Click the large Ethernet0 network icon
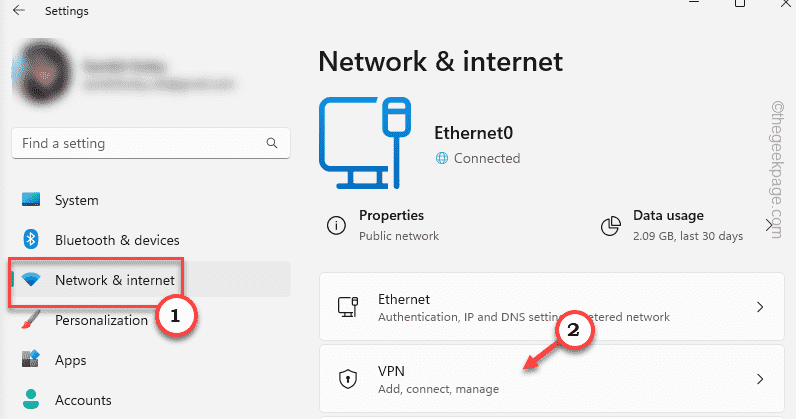The width and height of the screenshot is (796, 419). pyautogui.click(x=366, y=144)
